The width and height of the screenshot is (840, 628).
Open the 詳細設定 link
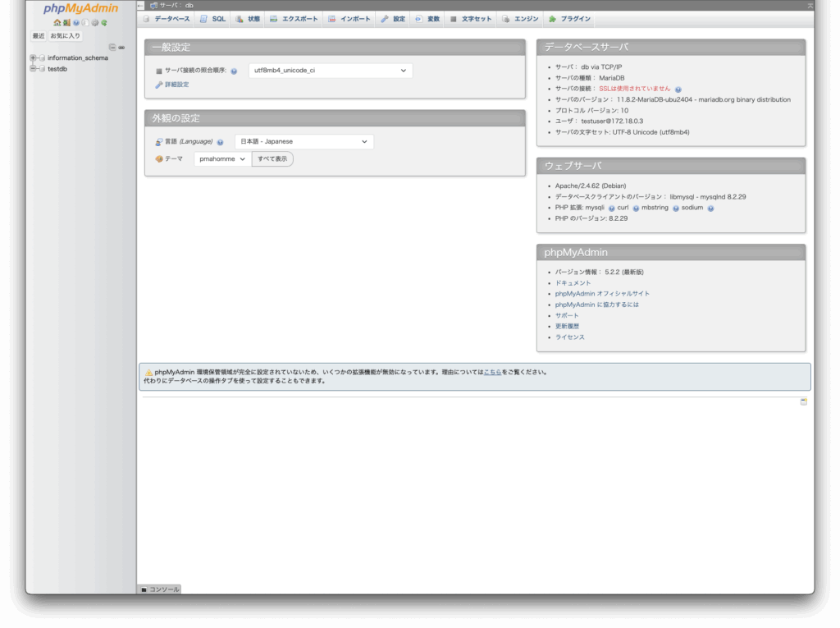177,85
